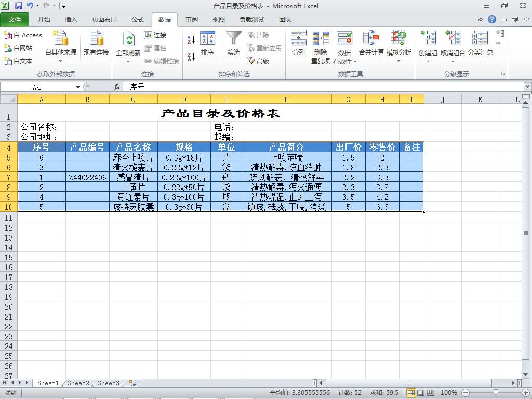
Task: Import data from Access
Action: [23, 35]
